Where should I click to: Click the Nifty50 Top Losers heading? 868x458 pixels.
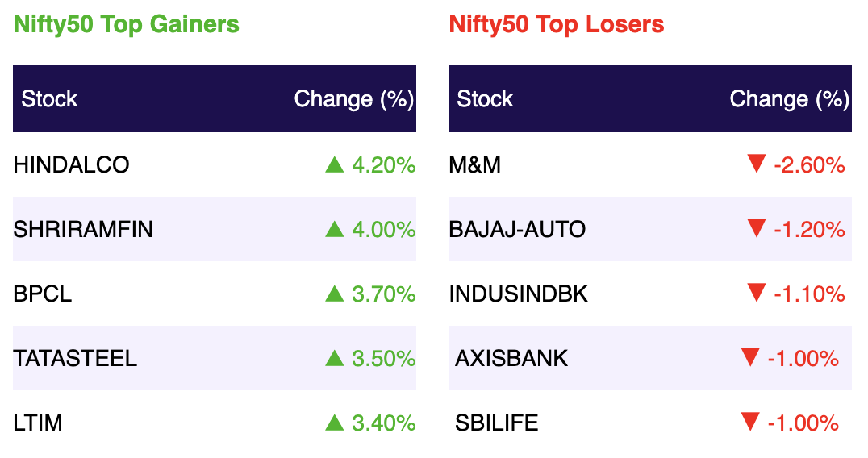[x=557, y=25]
